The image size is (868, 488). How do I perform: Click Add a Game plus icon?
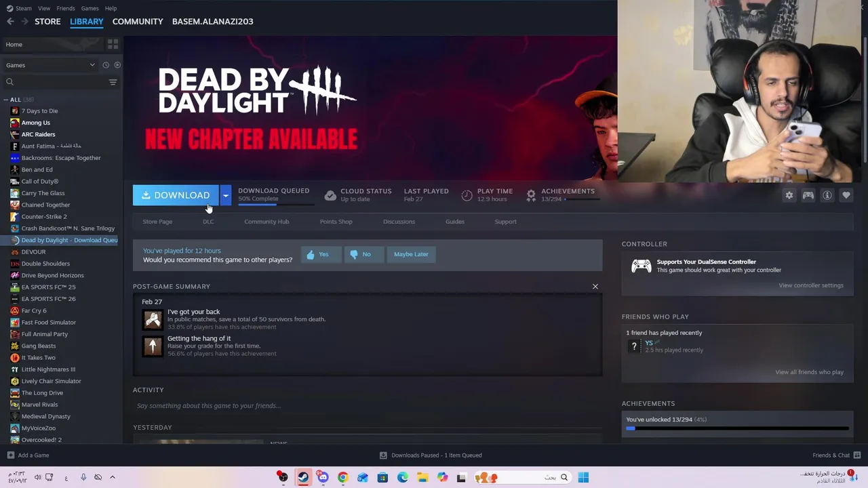click(x=10, y=455)
